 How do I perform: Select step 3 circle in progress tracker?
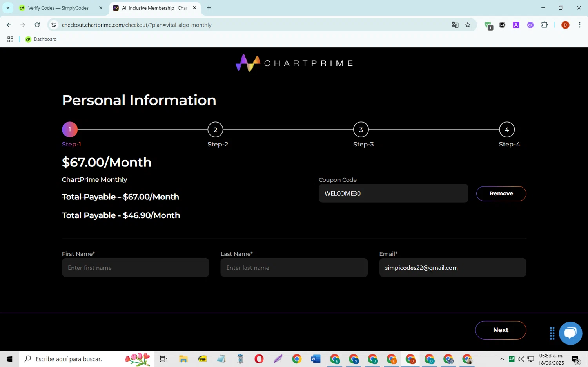coord(361,130)
